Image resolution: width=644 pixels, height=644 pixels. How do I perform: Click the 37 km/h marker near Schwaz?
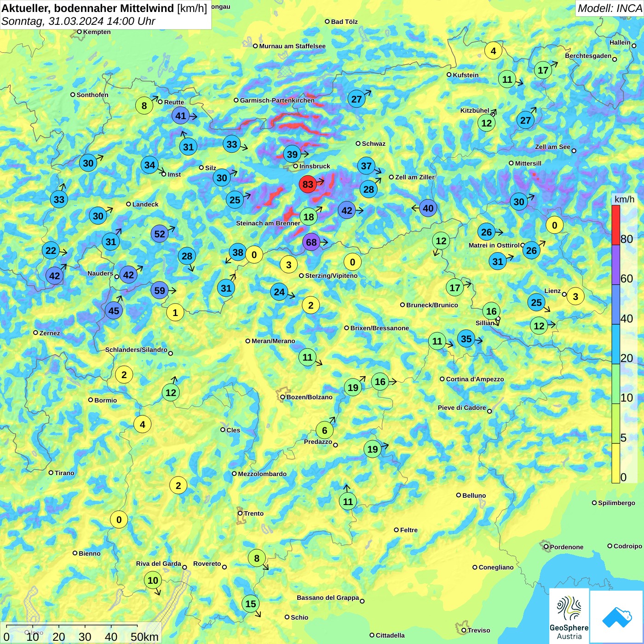tap(366, 166)
